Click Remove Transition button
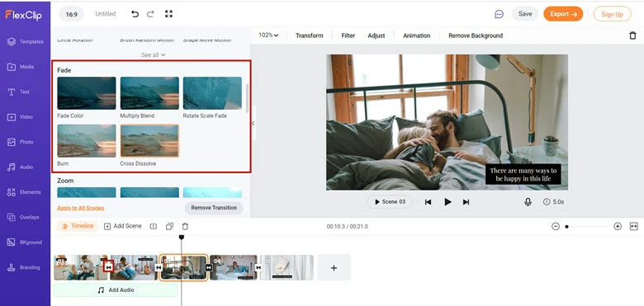Image resolution: width=644 pixels, height=306 pixels. 214,208
